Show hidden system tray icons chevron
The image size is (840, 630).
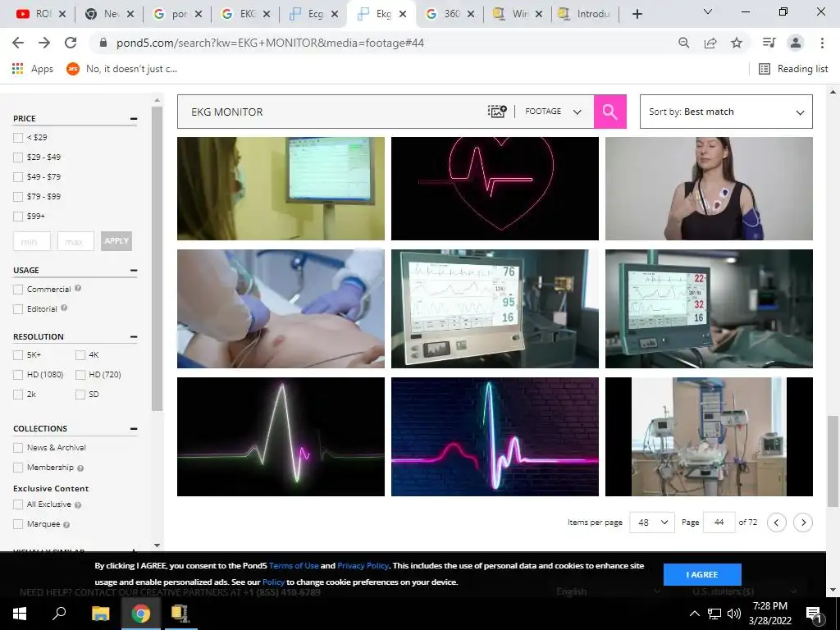694,614
